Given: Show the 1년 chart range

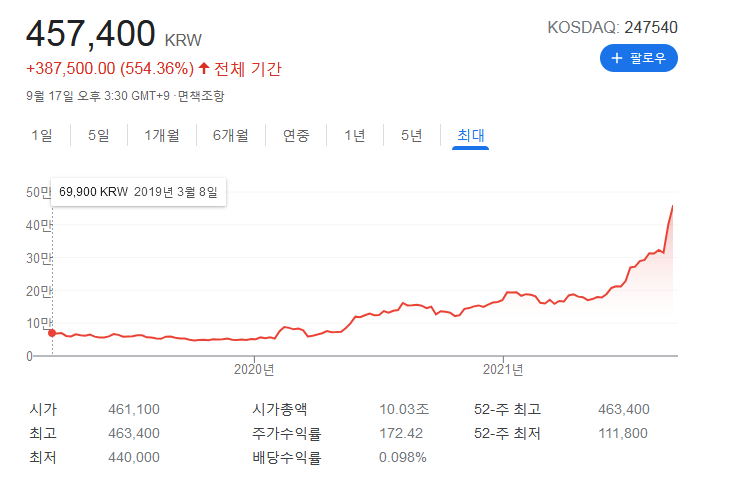Looking at the screenshot, I should (x=354, y=135).
